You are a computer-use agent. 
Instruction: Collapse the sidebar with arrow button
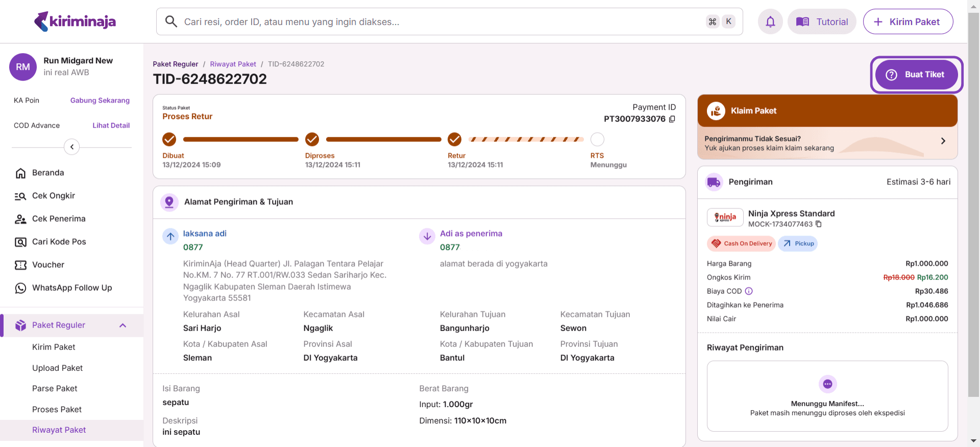(72, 147)
